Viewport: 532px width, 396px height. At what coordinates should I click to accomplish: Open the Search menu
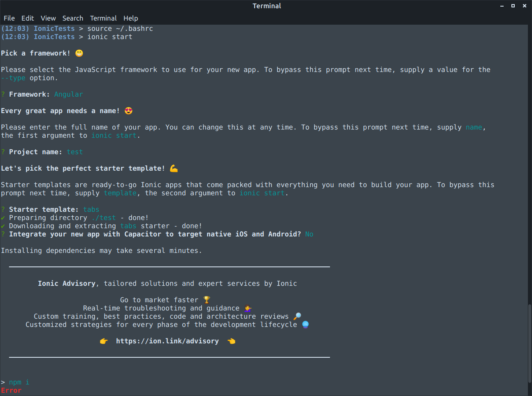coord(73,18)
